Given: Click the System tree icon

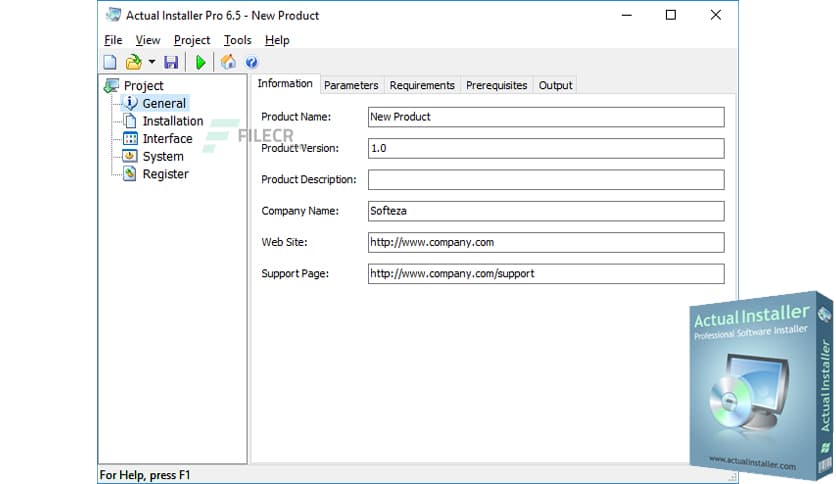Looking at the screenshot, I should tap(130, 156).
